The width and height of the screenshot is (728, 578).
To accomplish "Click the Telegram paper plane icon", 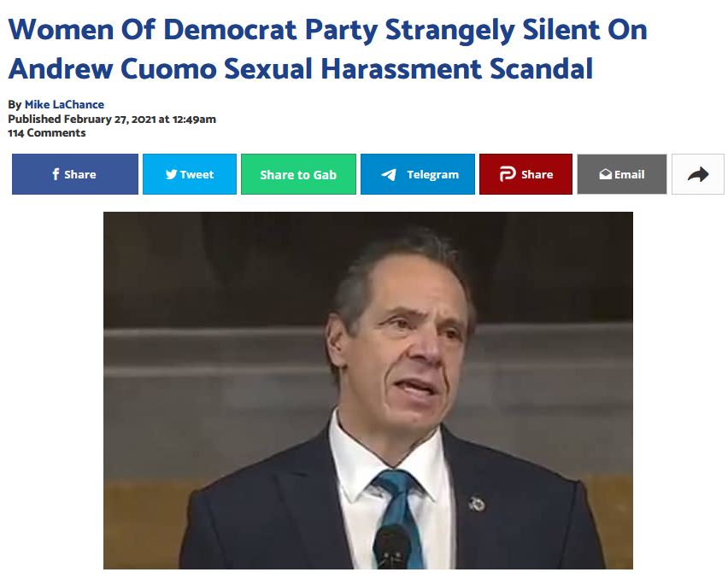I will [389, 174].
